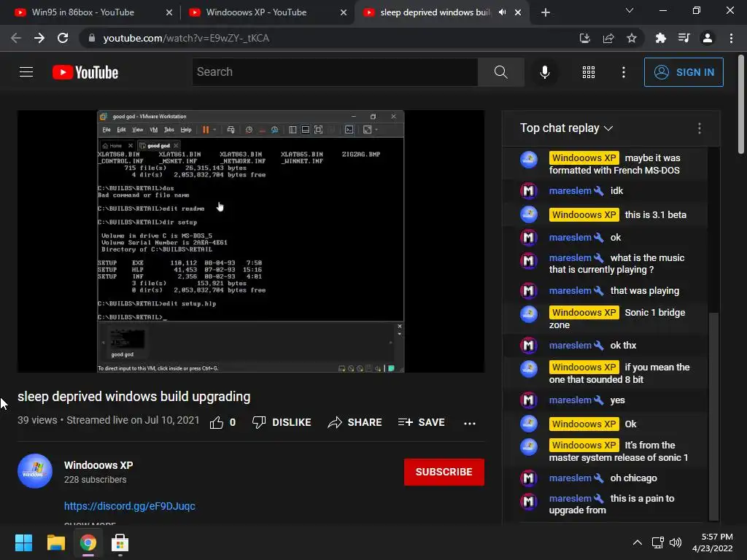Open Chrome from the taskbar
747x560 pixels.
[88, 542]
